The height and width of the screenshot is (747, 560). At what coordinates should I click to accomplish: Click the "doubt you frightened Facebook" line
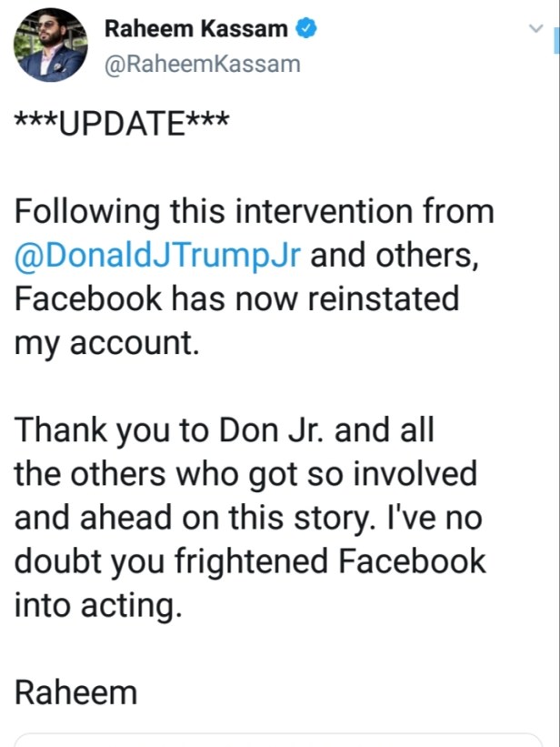250,561
